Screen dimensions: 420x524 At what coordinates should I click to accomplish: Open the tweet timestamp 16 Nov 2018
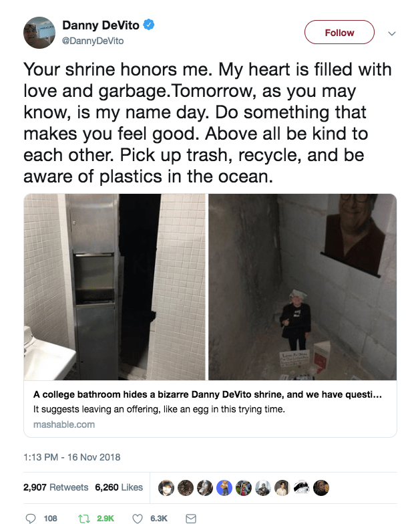[x=71, y=457]
